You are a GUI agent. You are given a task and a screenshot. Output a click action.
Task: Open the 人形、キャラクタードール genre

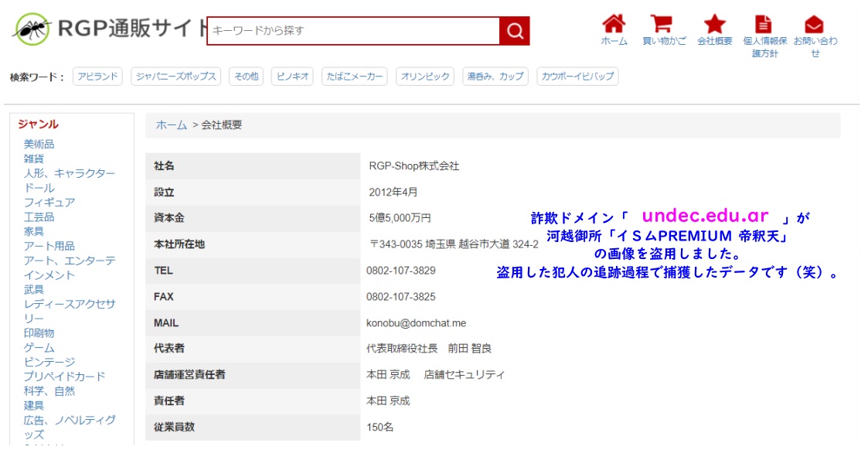[70, 180]
